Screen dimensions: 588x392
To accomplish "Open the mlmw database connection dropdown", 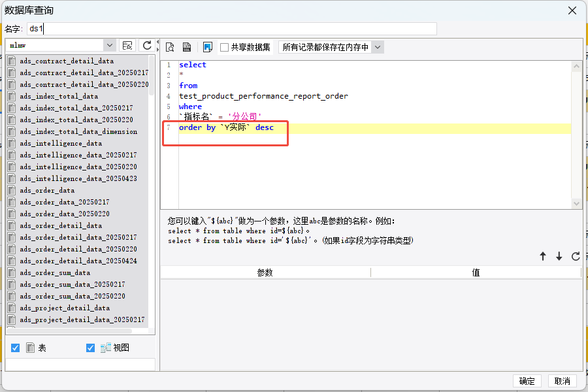I will tap(110, 45).
